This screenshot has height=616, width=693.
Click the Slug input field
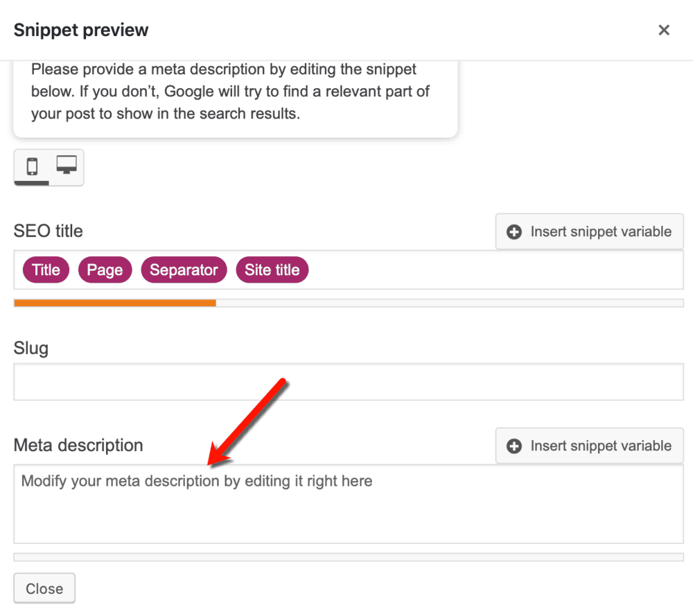pos(346,382)
